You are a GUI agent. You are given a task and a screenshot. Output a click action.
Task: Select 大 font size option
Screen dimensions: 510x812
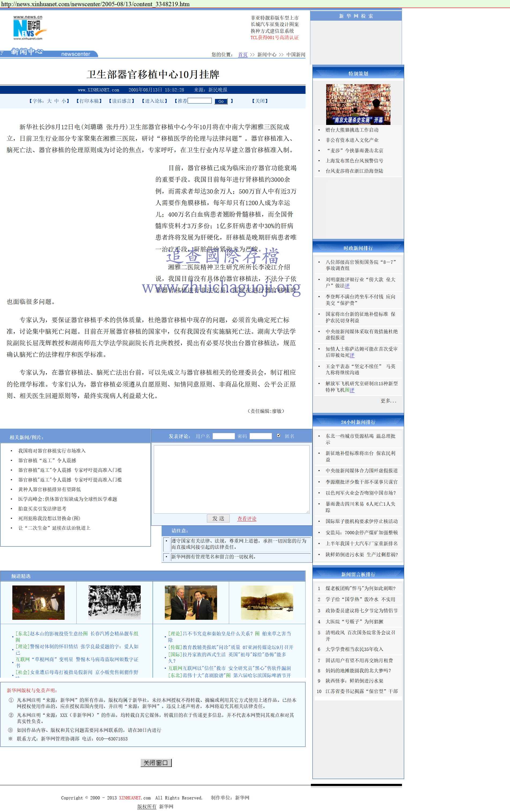[49, 101]
